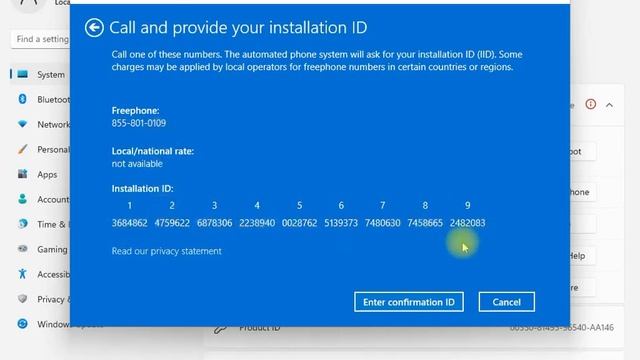Go back using the circled arrow icon
This screenshot has width=640, height=360.
[94, 28]
